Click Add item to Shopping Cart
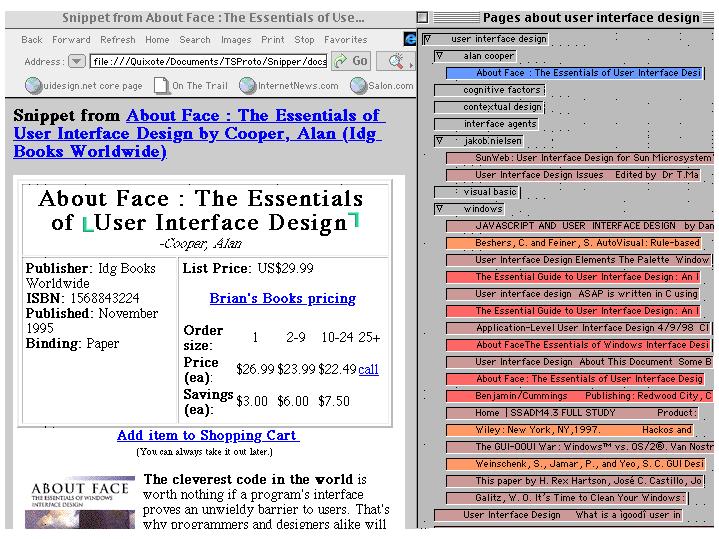719x539 pixels. tap(208, 435)
